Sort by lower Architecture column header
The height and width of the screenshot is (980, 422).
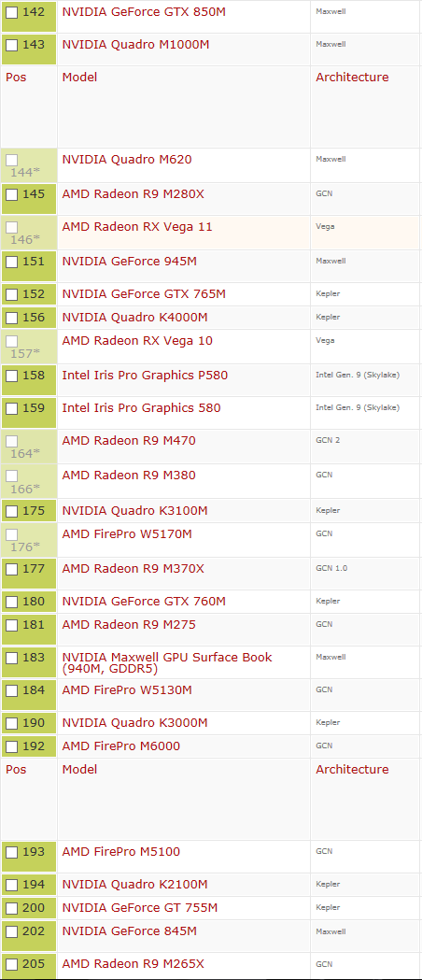352,770
